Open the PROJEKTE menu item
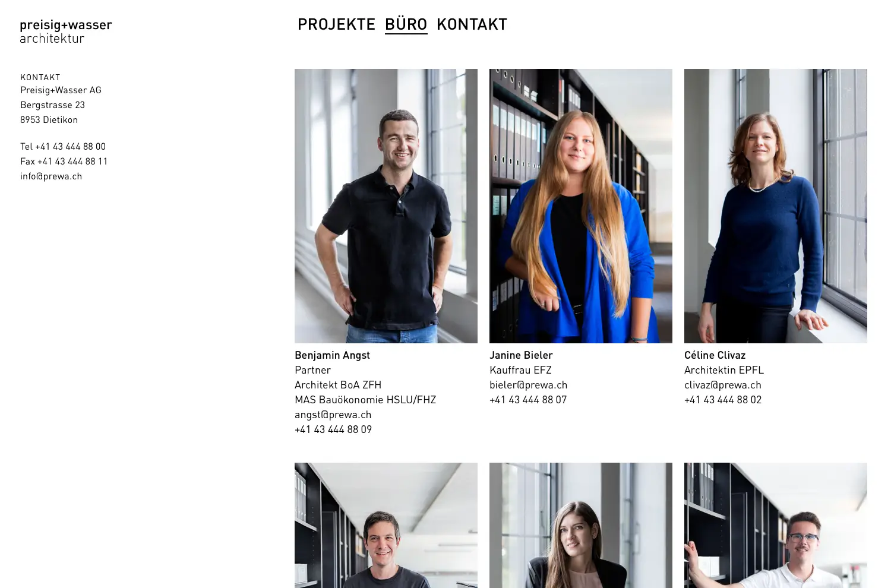 336,24
